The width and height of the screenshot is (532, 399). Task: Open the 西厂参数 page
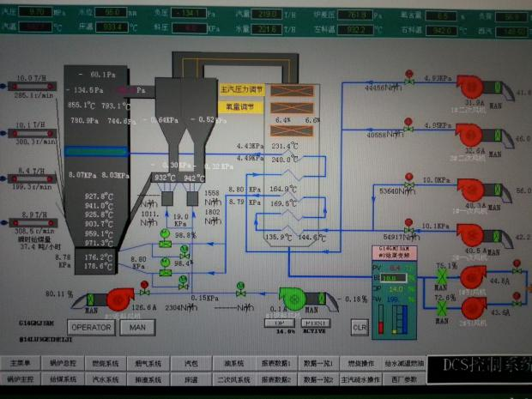[x=404, y=379]
